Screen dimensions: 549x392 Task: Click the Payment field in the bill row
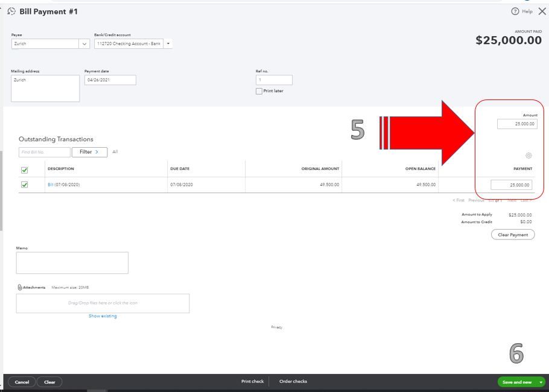[x=511, y=185]
